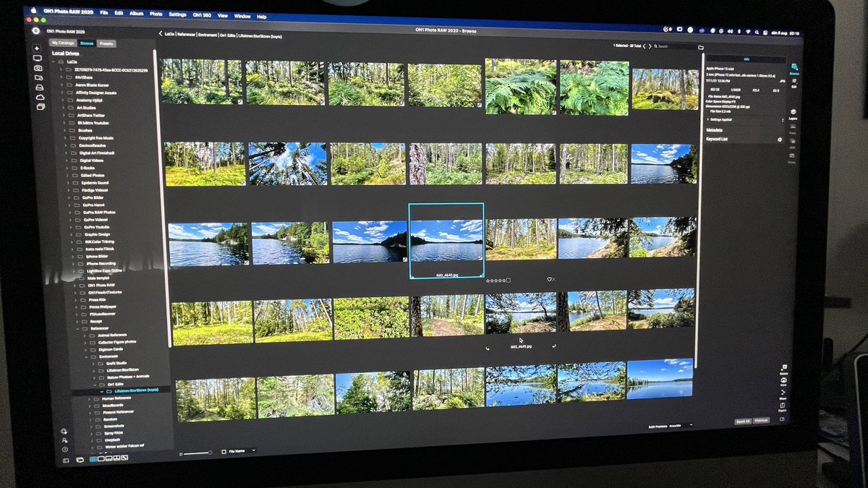The height and width of the screenshot is (488, 868).
Task: Open the Keyword List panel header
Action: (717, 139)
